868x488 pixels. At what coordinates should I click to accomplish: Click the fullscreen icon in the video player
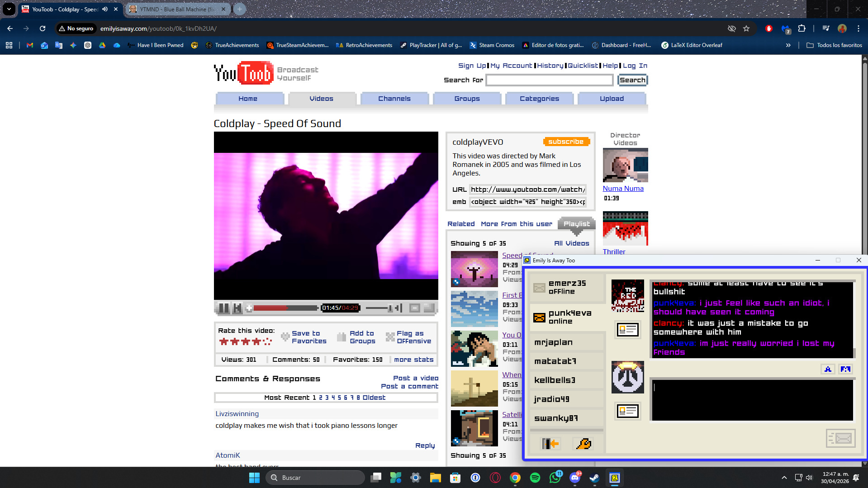[429, 308]
